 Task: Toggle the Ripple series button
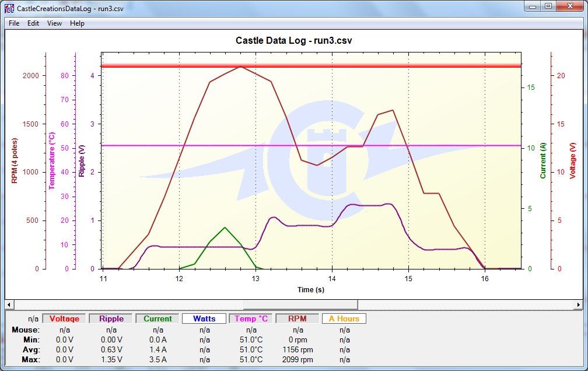click(x=111, y=318)
